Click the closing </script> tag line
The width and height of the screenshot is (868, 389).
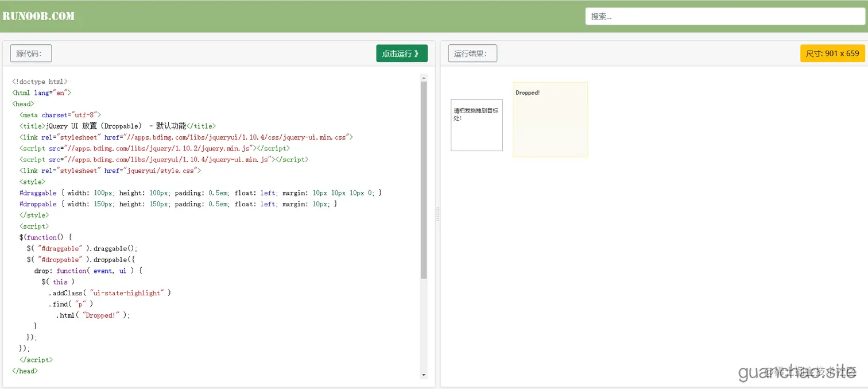[36, 360]
